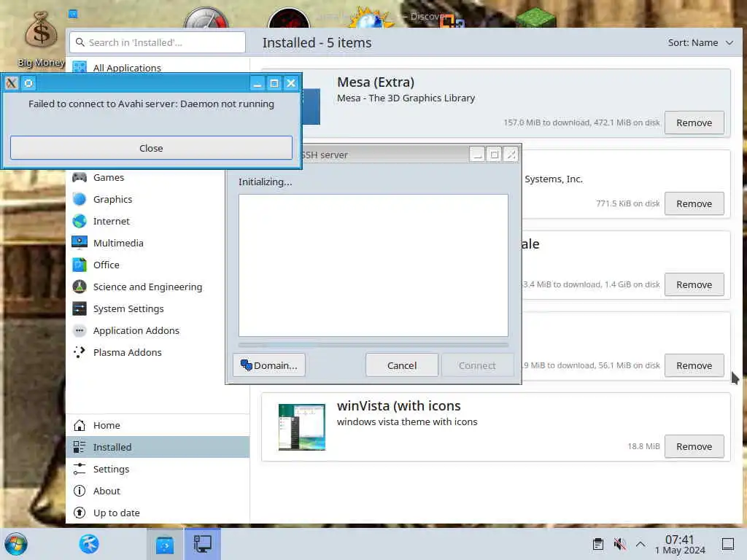The height and width of the screenshot is (560, 747).
Task: Remove the 771.5 KiB package
Action: [694, 204]
